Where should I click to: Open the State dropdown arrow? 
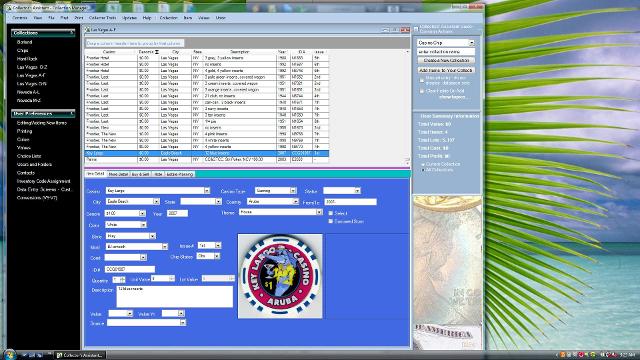tap(218, 202)
